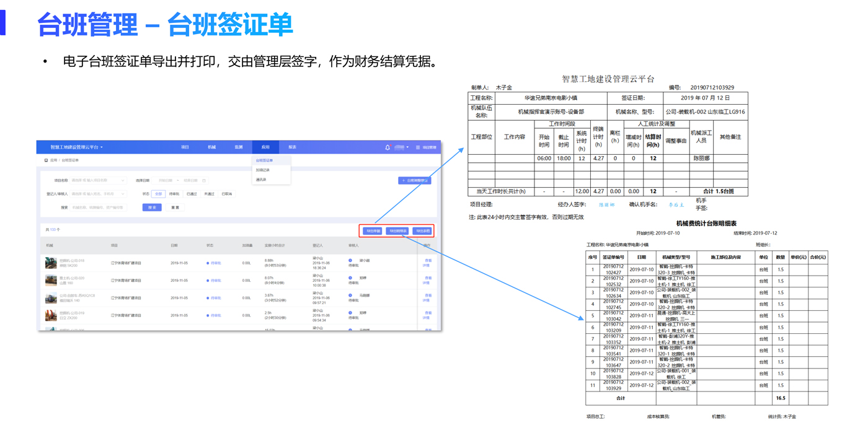Click the breadcrumb icon before 应用
868x428 pixels.
point(46,160)
